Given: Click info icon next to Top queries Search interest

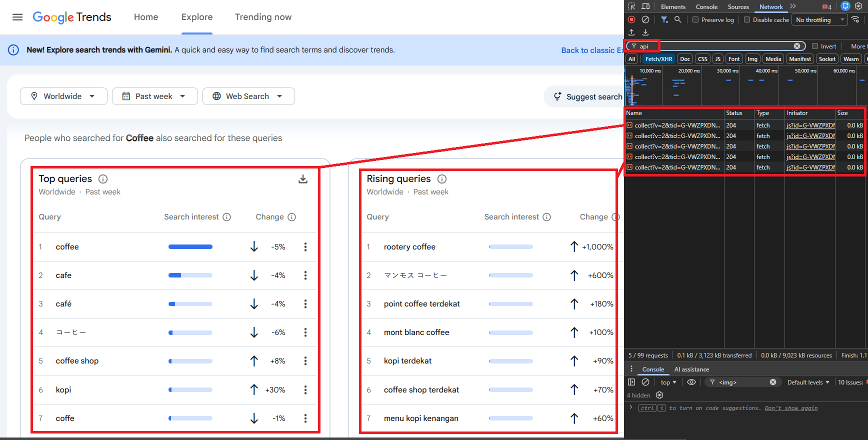Looking at the screenshot, I should click(227, 217).
